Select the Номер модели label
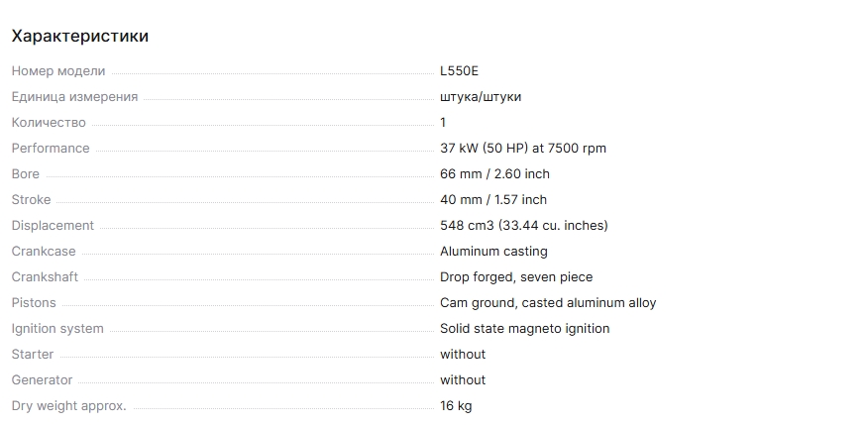The height and width of the screenshot is (425, 868). (58, 71)
